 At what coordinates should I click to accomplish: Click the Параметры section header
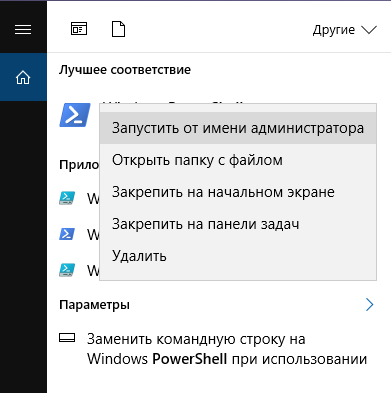click(x=94, y=305)
